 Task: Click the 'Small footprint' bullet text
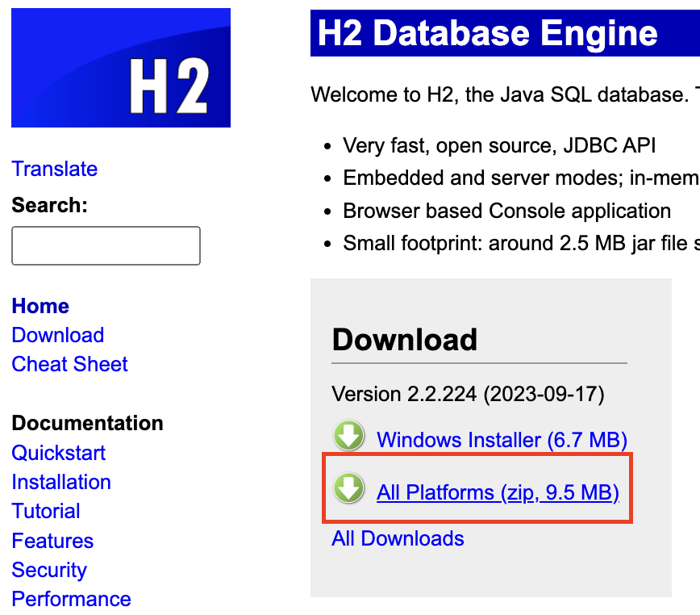tap(521, 244)
